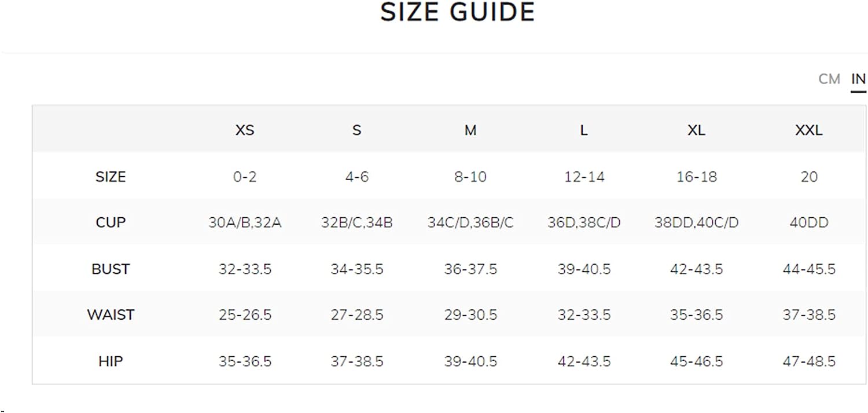The image size is (868, 413).
Task: Click the 30A/B,32A cup cell
Action: click(245, 222)
